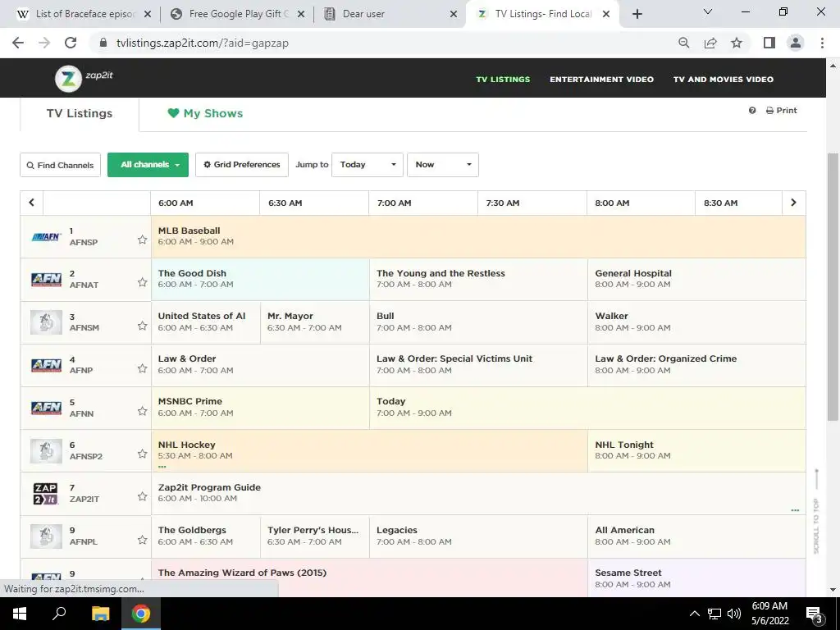Open the AFNAT channel logo
Screen dimensions: 840x630
(46, 280)
